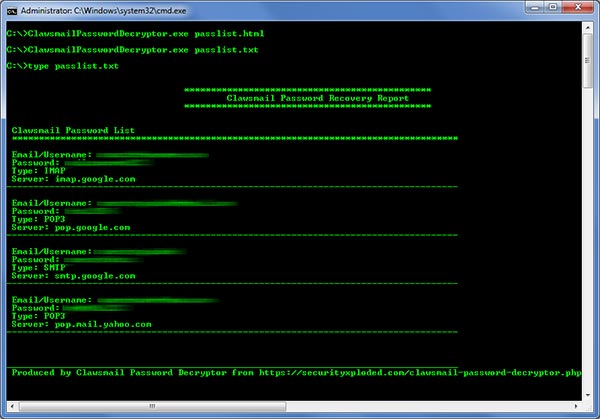This screenshot has width=600, height=419.
Task: Click the 'Type: SMTP' line
Action: pyautogui.click(x=39, y=267)
